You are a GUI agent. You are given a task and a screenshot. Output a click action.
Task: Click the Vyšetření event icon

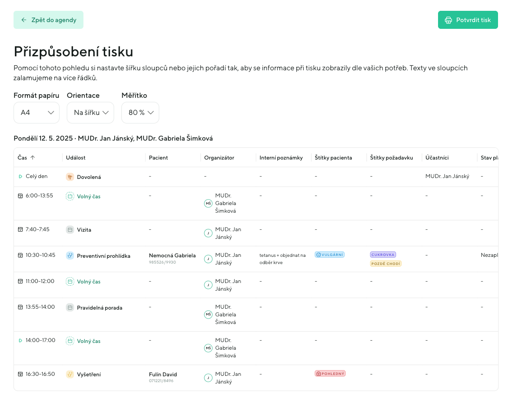[x=70, y=374]
